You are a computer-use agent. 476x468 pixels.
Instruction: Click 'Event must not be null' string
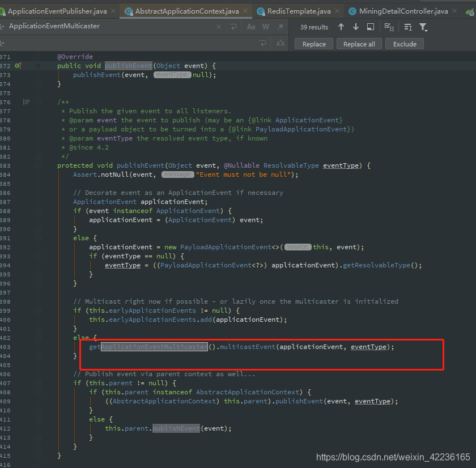point(245,175)
